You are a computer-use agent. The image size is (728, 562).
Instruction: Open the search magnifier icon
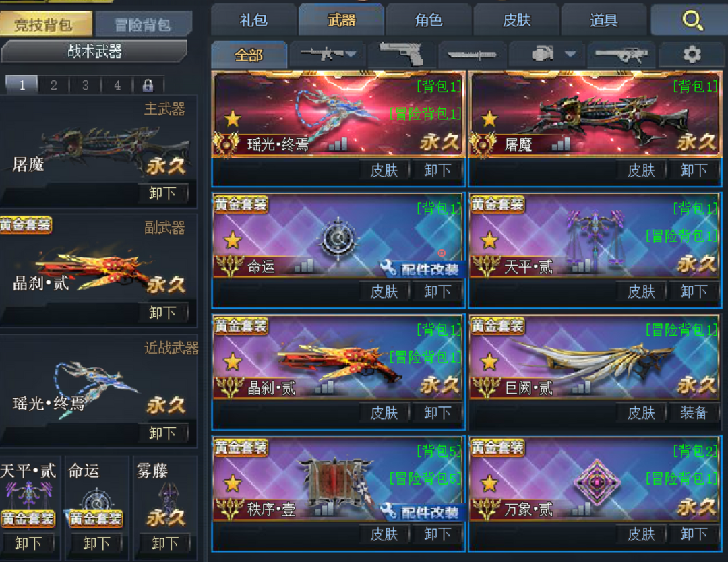pos(692,20)
